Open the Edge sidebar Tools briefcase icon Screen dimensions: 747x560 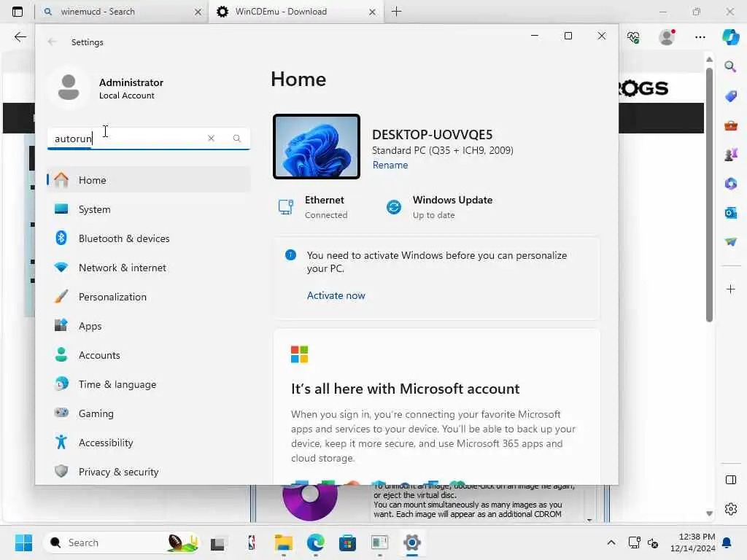click(x=730, y=125)
